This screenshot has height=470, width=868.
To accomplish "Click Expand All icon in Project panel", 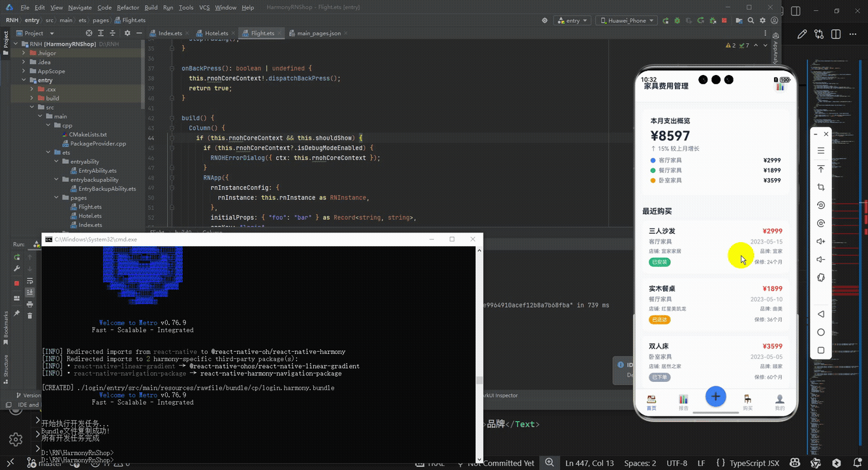I will pos(101,33).
